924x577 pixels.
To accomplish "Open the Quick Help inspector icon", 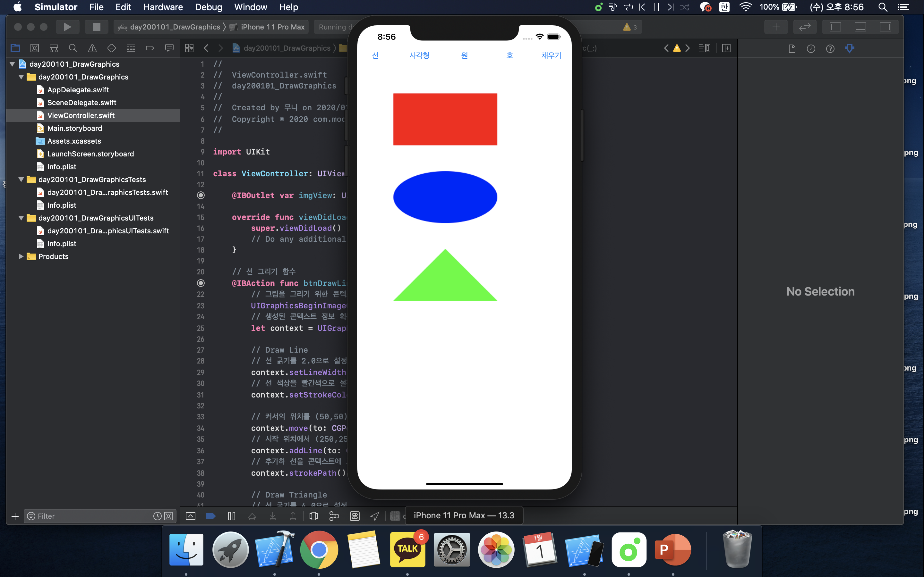I will coord(830,48).
